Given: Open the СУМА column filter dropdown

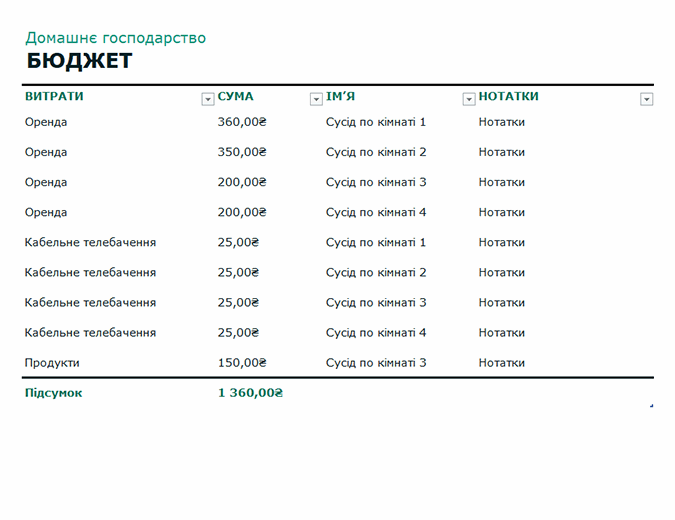Looking at the screenshot, I should pos(316,98).
